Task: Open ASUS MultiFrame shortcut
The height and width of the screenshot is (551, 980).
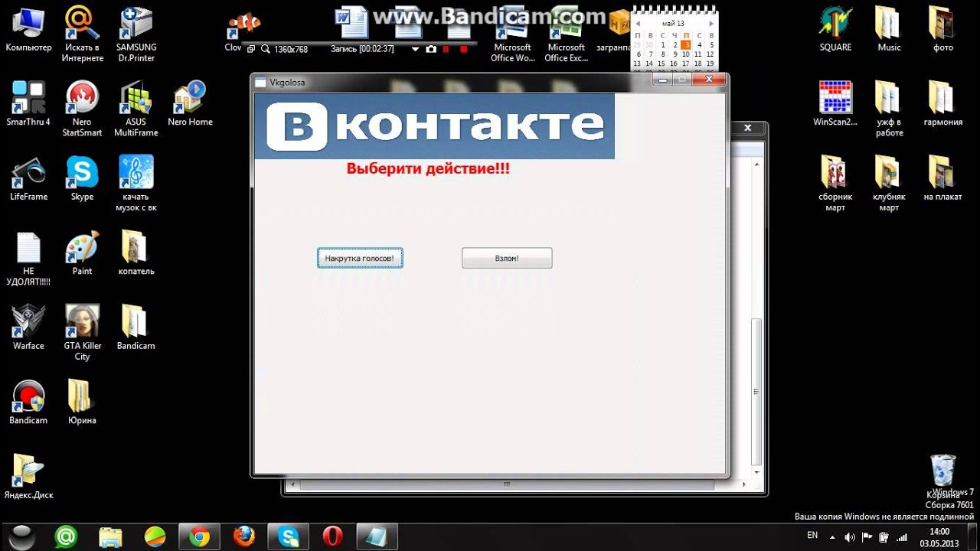Action: click(x=136, y=109)
